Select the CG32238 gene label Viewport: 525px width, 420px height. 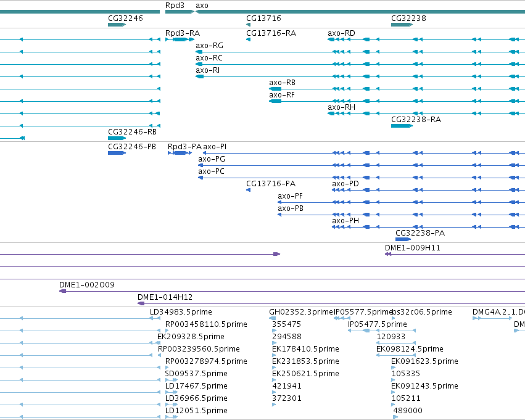408,18
